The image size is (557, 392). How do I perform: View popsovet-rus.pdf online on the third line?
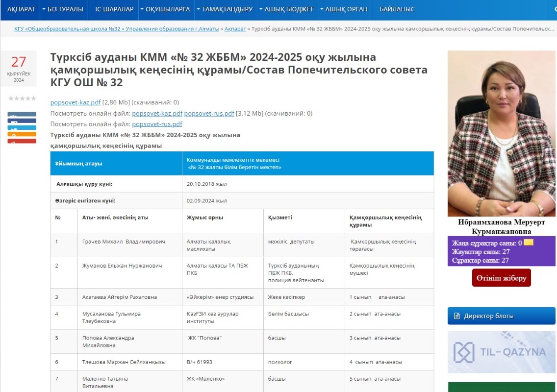click(x=157, y=124)
